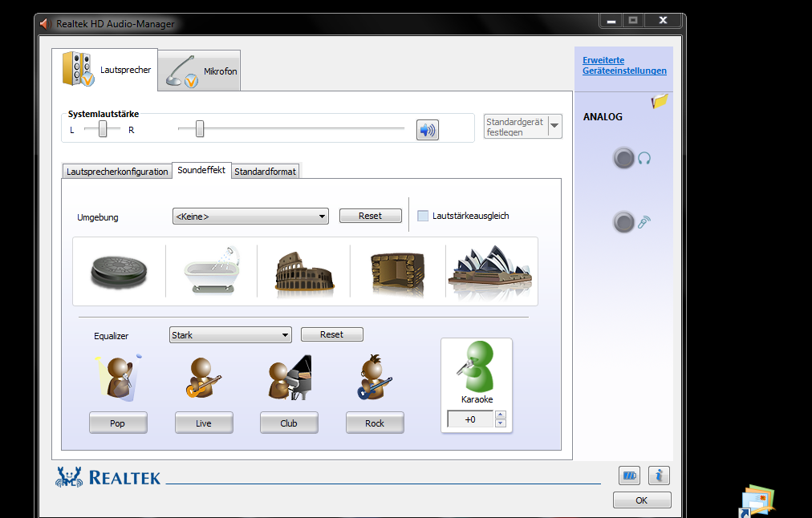Image resolution: width=812 pixels, height=518 pixels.
Task: Click the Club pianist icon
Action: tap(290, 378)
